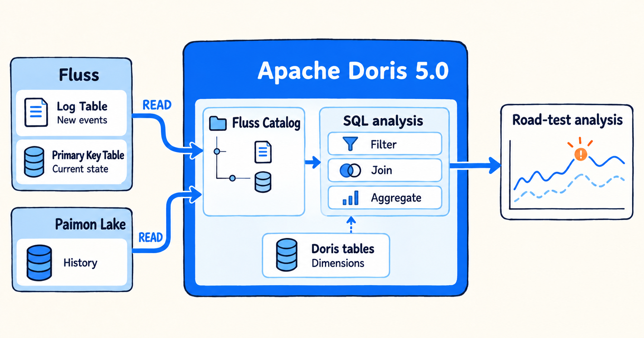Select the Join step box
The width and height of the screenshot is (644, 338).
click(x=385, y=170)
